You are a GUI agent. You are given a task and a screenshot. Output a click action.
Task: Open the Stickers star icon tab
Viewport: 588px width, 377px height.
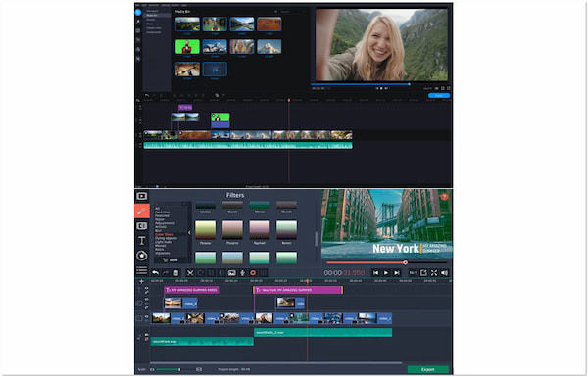[142, 256]
